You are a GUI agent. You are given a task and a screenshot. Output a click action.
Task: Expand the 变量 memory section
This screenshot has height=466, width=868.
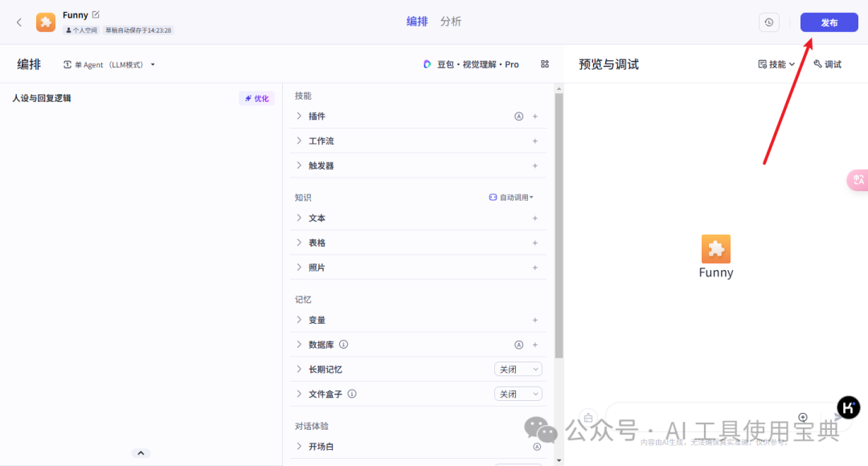(x=299, y=320)
